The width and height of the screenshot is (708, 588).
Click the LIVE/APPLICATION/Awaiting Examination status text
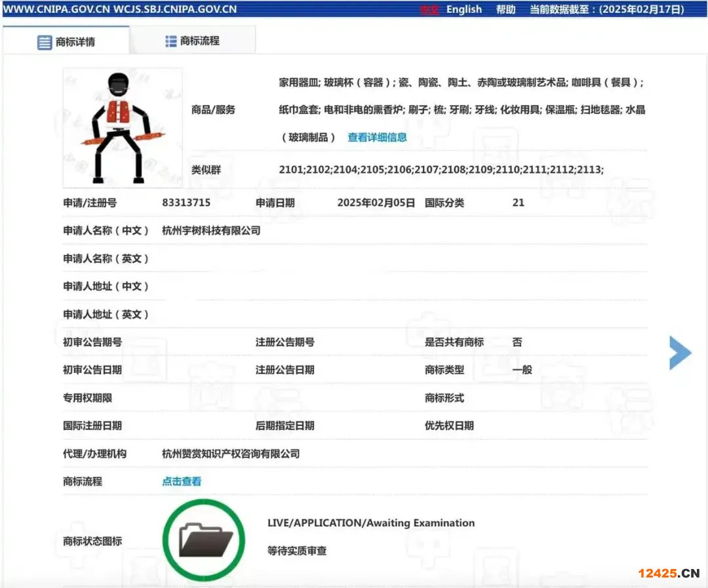[x=371, y=523]
